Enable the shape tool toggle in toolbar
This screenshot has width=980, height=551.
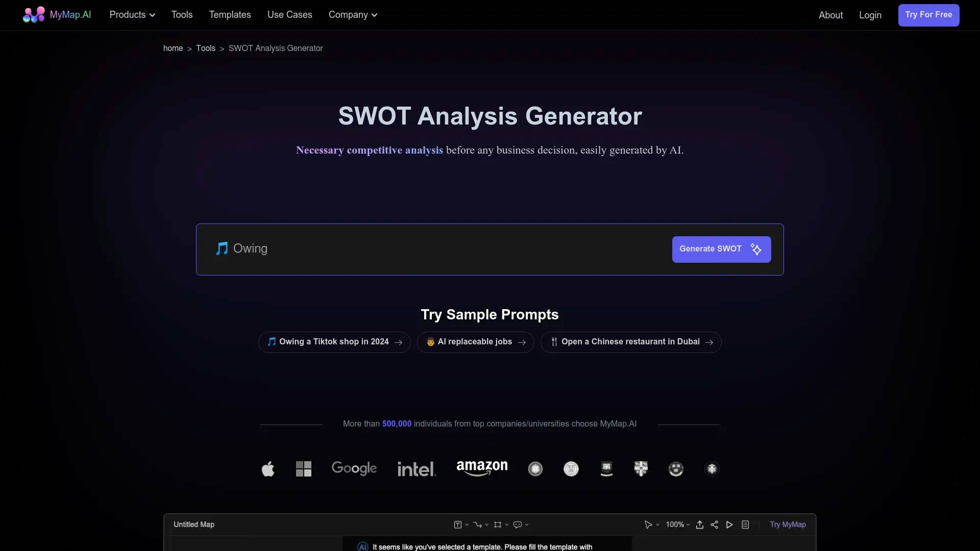498,524
